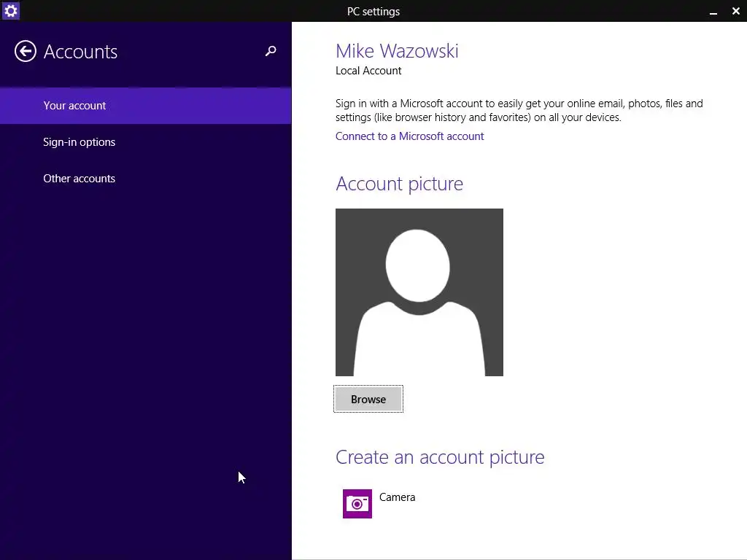Image resolution: width=747 pixels, height=560 pixels.
Task: Click the Local Account text
Action: tap(368, 71)
